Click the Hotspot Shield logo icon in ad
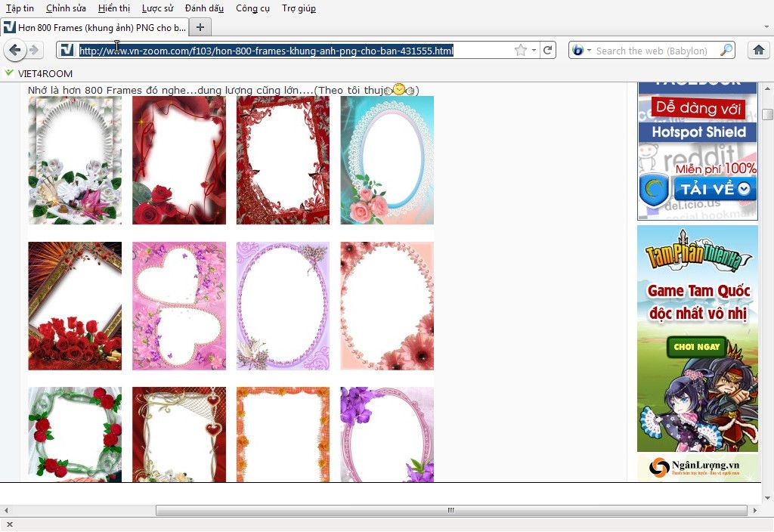The height and width of the screenshot is (532, 774). tap(655, 190)
